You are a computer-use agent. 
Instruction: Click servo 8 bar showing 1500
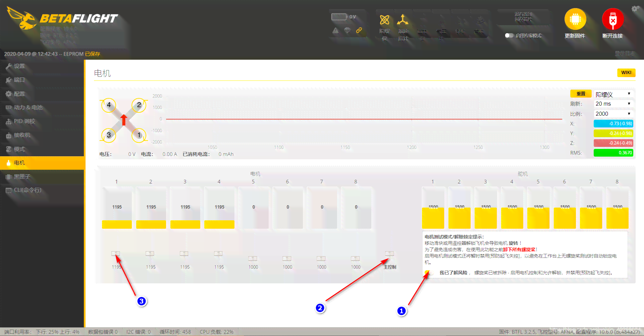click(x=618, y=208)
